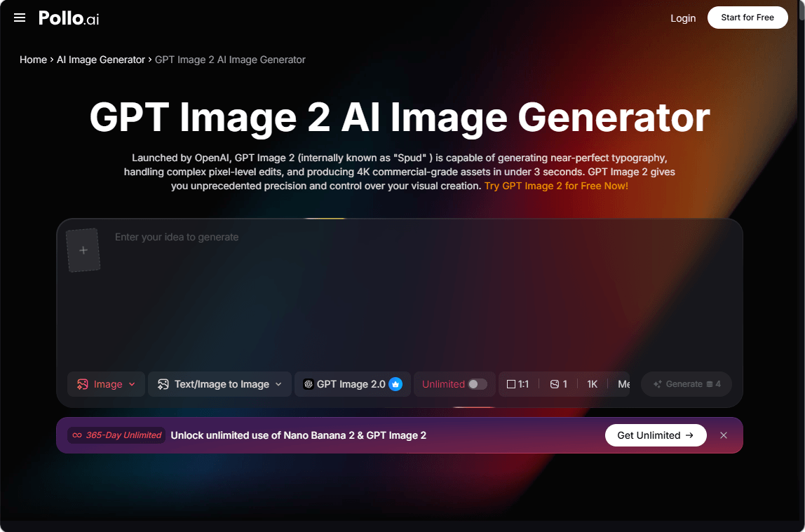
Task: Click the crown badge next to GPT Image 2.0
Action: [395, 383]
